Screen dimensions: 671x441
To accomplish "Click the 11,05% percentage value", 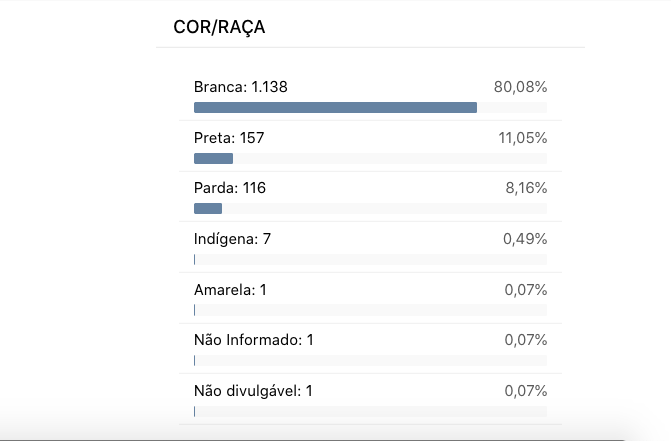I will [522, 137].
